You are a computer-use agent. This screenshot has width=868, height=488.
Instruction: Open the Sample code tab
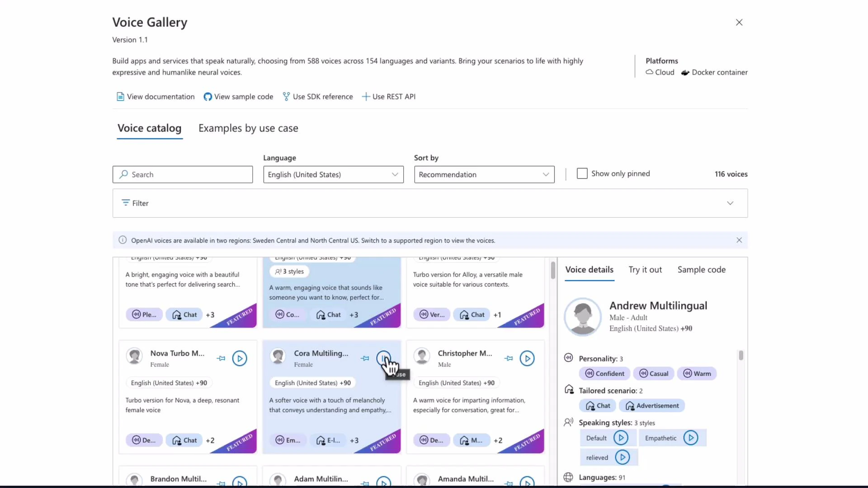[x=702, y=269]
